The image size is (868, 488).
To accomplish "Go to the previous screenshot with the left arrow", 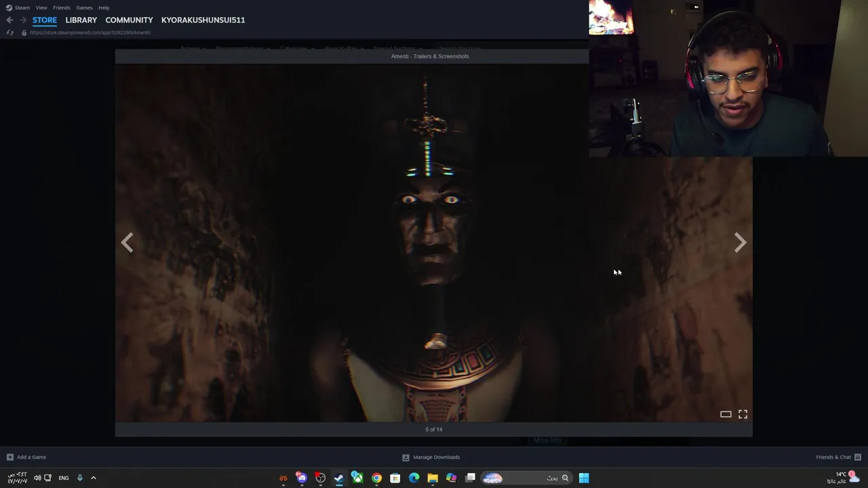I will point(127,243).
